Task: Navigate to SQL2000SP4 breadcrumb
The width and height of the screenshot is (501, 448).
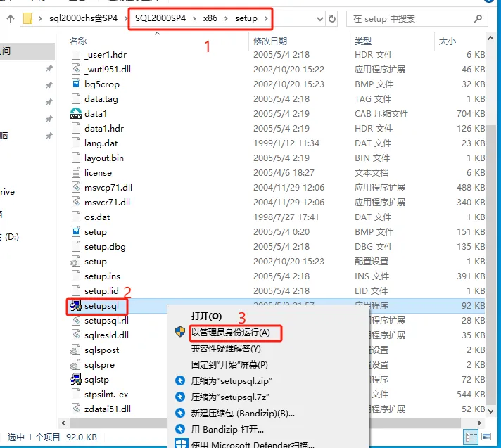Action: pos(160,18)
